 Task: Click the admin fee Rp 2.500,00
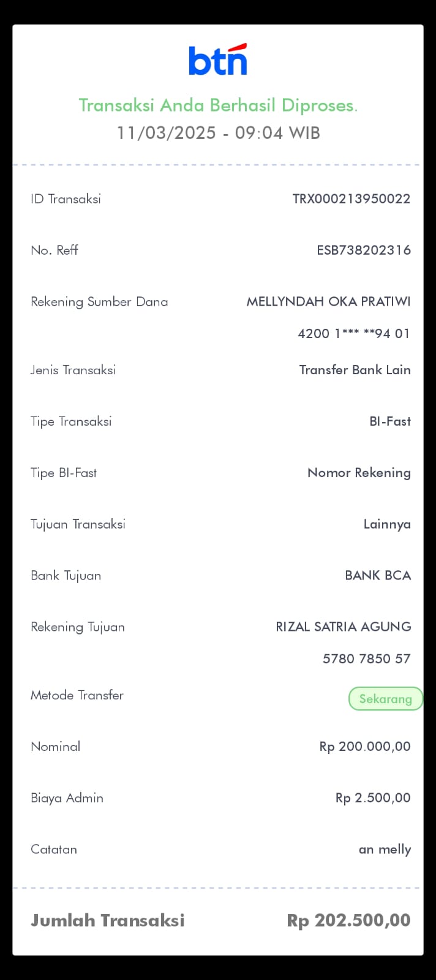[373, 798]
